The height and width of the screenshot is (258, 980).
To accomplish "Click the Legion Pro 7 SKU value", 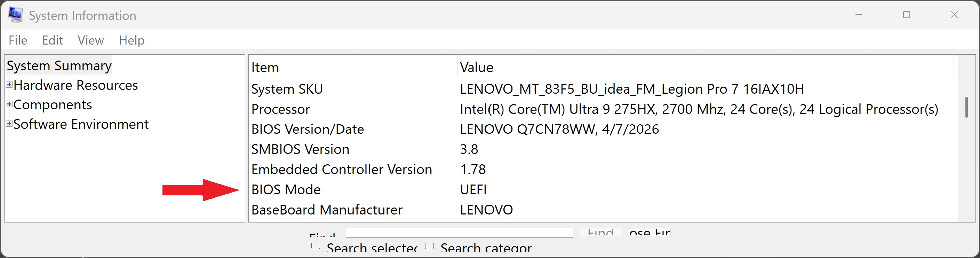I will pos(632,89).
